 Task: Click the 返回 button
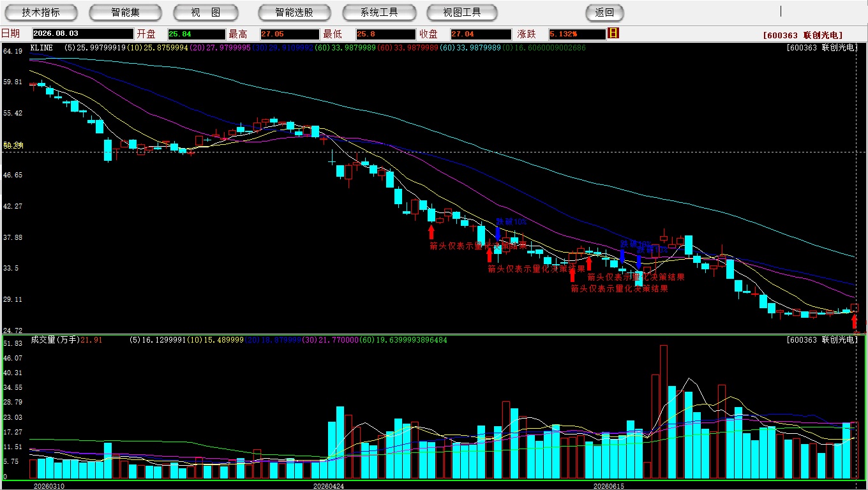click(604, 12)
